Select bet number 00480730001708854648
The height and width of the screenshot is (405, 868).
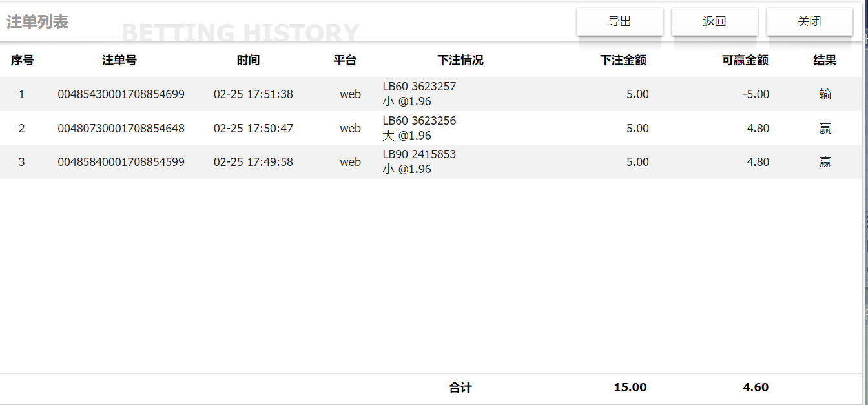coord(121,129)
